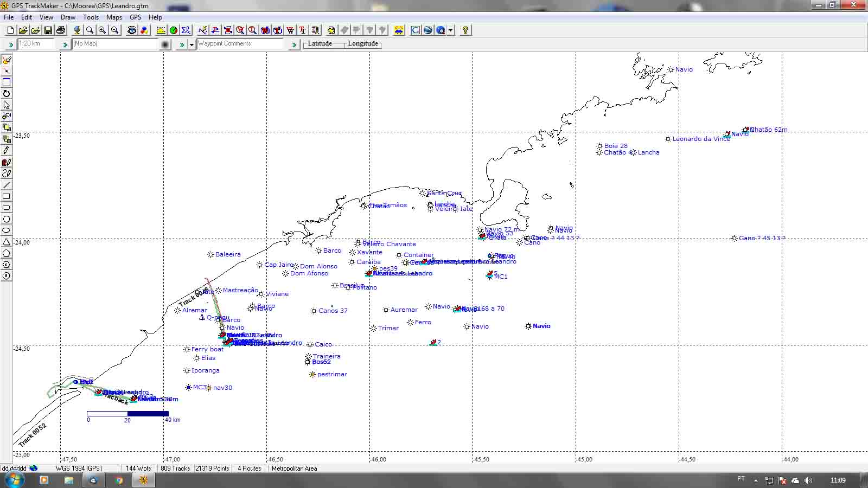Toggle the gray map background button
This screenshot has height=488, width=868.
click(x=165, y=44)
